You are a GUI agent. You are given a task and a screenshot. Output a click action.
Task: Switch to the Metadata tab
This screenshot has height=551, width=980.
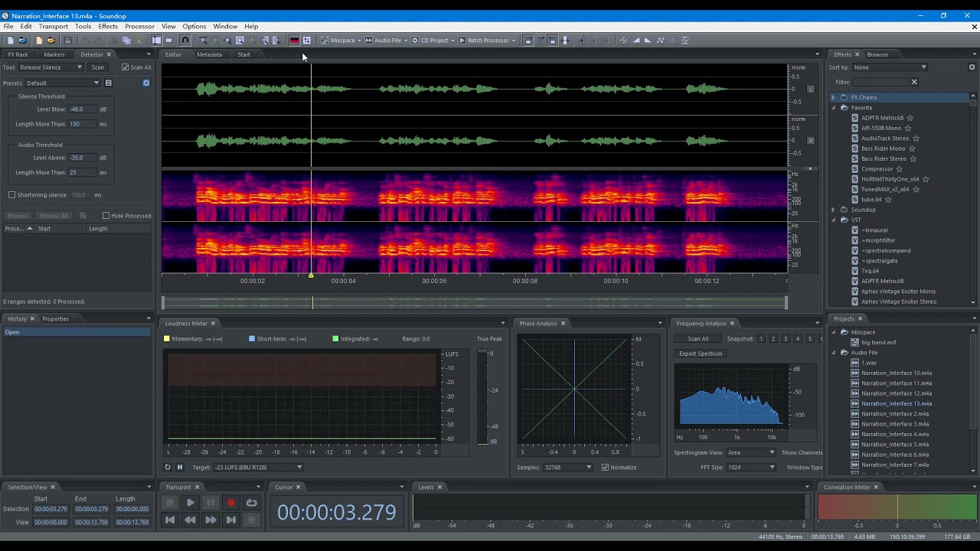tap(209, 54)
